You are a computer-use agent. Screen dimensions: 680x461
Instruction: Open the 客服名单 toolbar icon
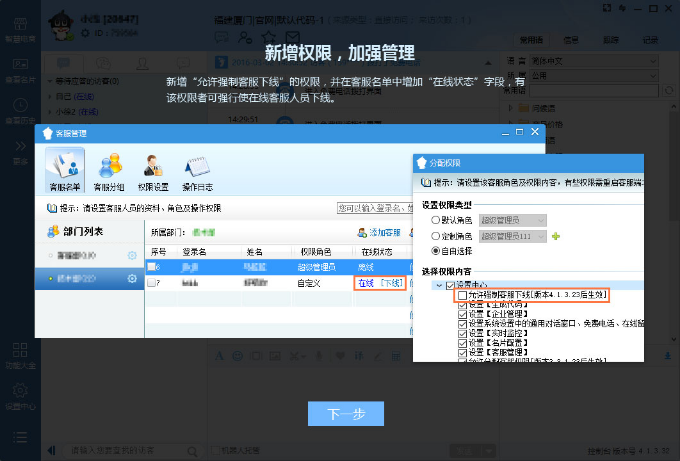(65, 170)
